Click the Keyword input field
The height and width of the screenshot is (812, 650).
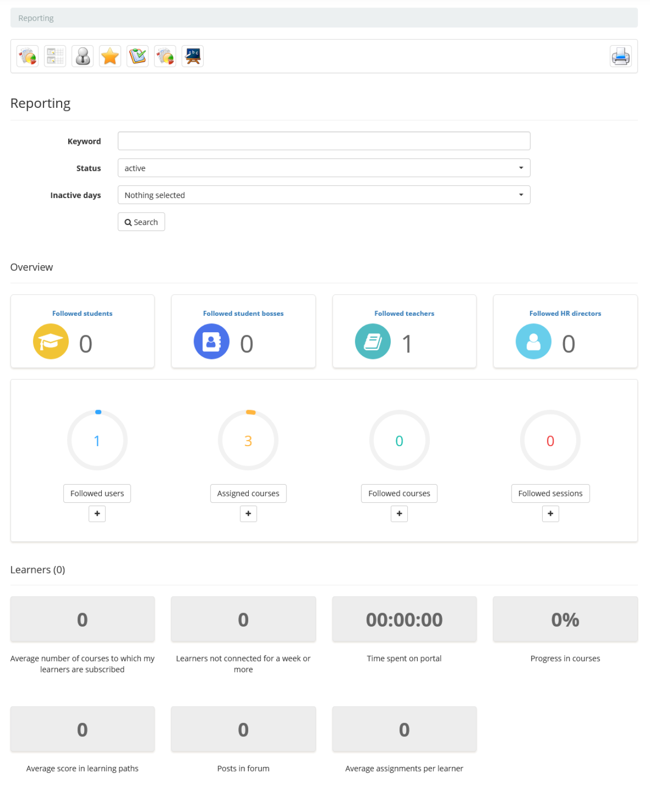324,141
